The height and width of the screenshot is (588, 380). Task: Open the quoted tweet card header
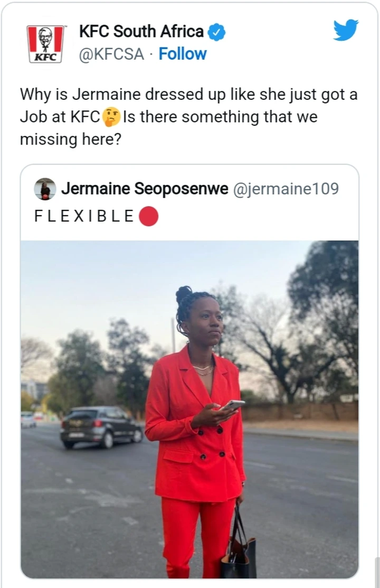point(189,202)
